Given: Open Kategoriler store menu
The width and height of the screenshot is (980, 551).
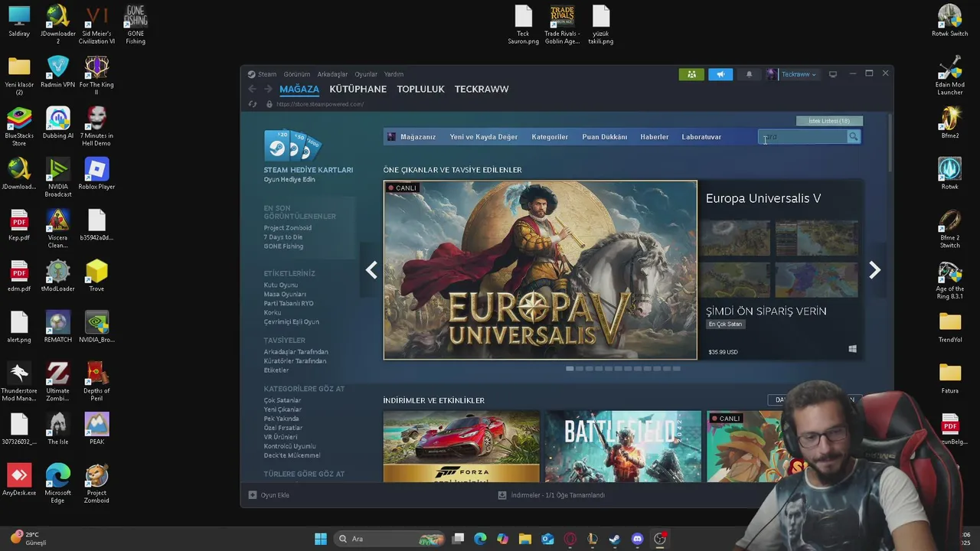Looking at the screenshot, I should click(550, 137).
